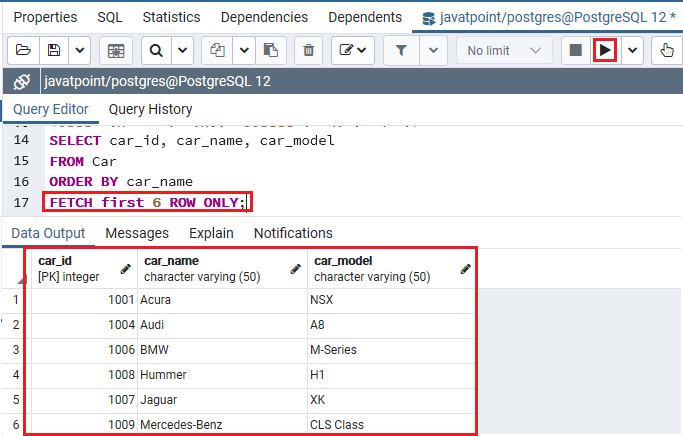The height and width of the screenshot is (436, 683).
Task: Select the Data Output tab
Action: click(48, 233)
